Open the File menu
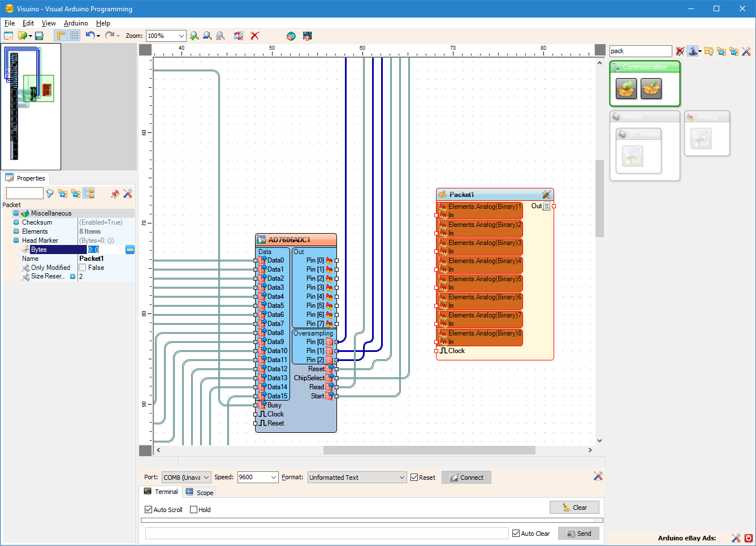This screenshot has height=546, width=756. tap(10, 23)
